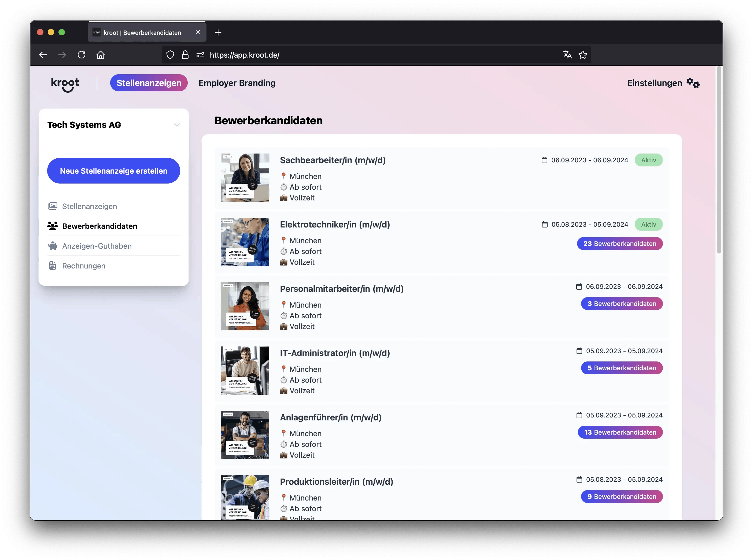Click the Sachbearbeiter/in job ad thumbnail
This screenshot has width=753, height=560.
point(245,178)
